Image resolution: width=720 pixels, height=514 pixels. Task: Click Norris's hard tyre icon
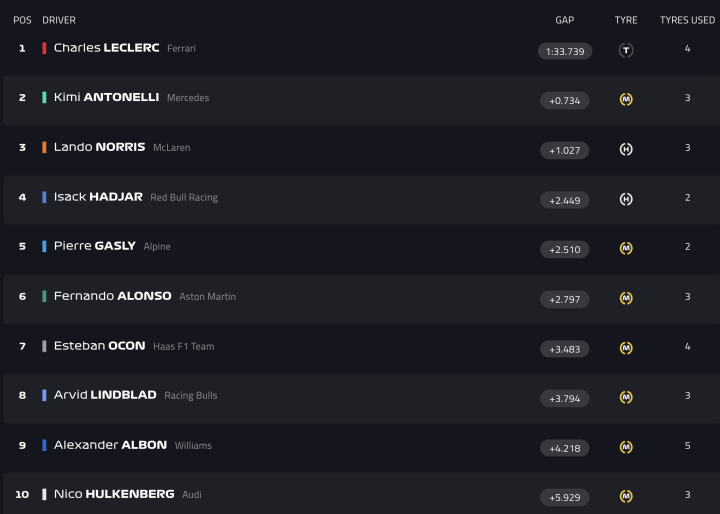626,149
